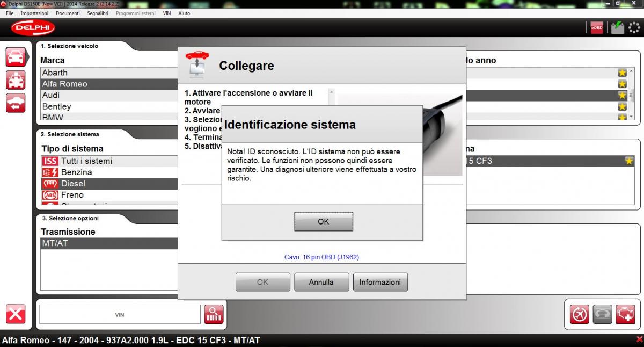Open the Segnalibri menu
Image resolution: width=644 pixels, height=347 pixels.
[x=98, y=13]
